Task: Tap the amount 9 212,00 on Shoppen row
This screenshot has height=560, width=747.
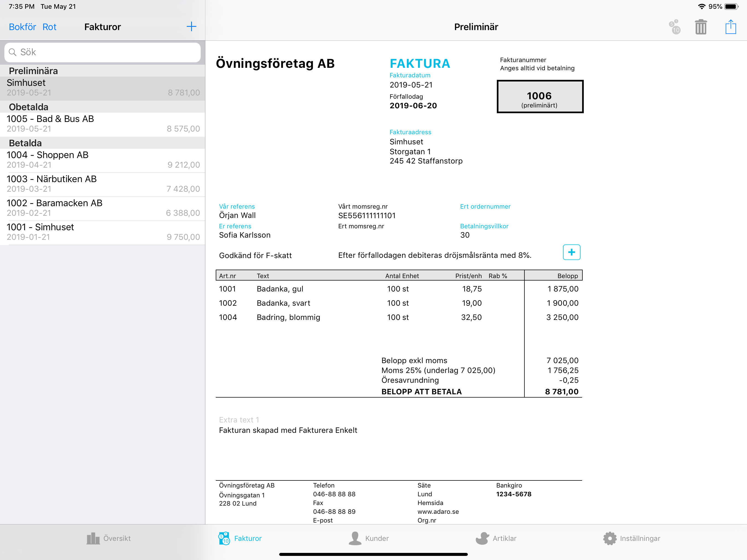Action: (184, 165)
